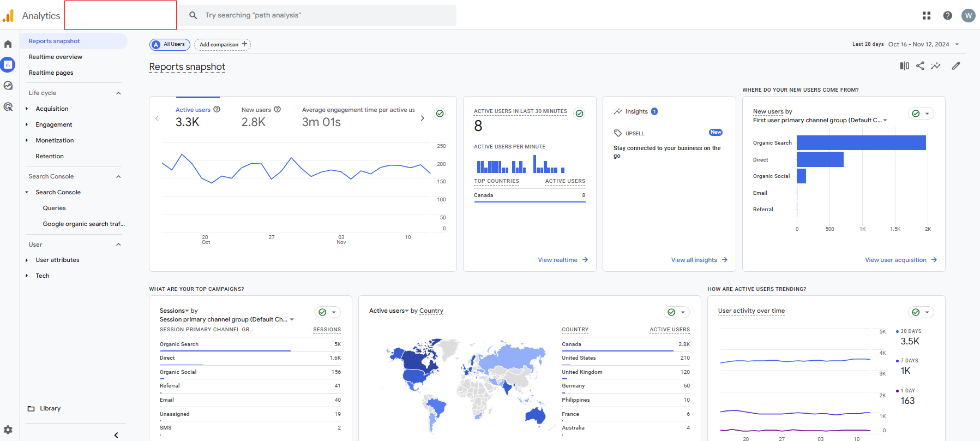Click the Library folder icon
Image resolution: width=980 pixels, height=441 pixels.
(x=31, y=408)
